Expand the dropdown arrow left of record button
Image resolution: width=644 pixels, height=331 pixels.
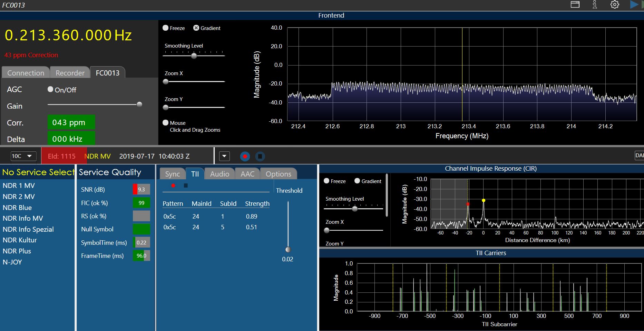[x=224, y=156]
